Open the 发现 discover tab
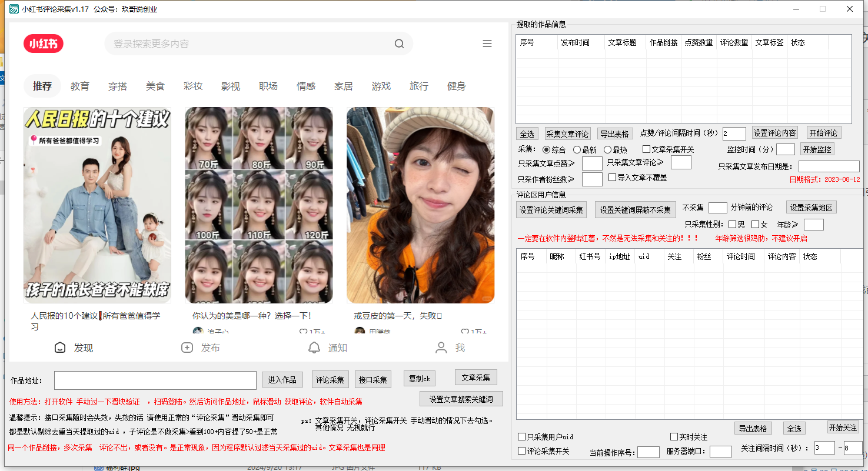 (x=74, y=348)
